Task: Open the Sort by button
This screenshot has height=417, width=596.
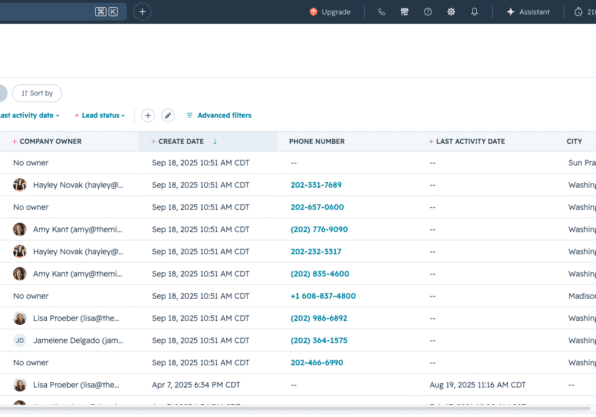Action: pyautogui.click(x=37, y=93)
